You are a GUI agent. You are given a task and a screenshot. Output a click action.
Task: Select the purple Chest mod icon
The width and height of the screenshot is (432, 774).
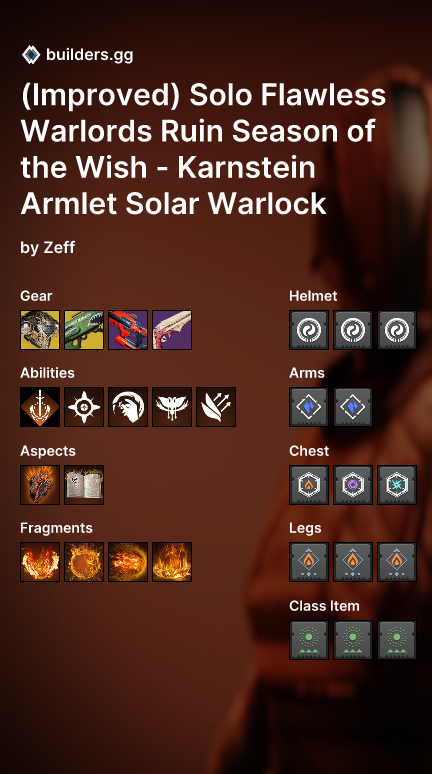click(x=353, y=485)
